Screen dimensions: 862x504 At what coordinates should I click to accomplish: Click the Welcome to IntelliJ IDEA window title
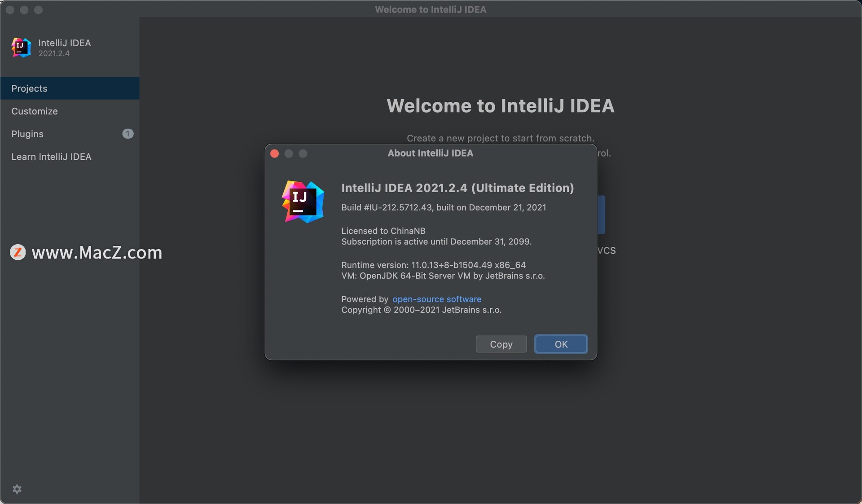click(x=431, y=9)
